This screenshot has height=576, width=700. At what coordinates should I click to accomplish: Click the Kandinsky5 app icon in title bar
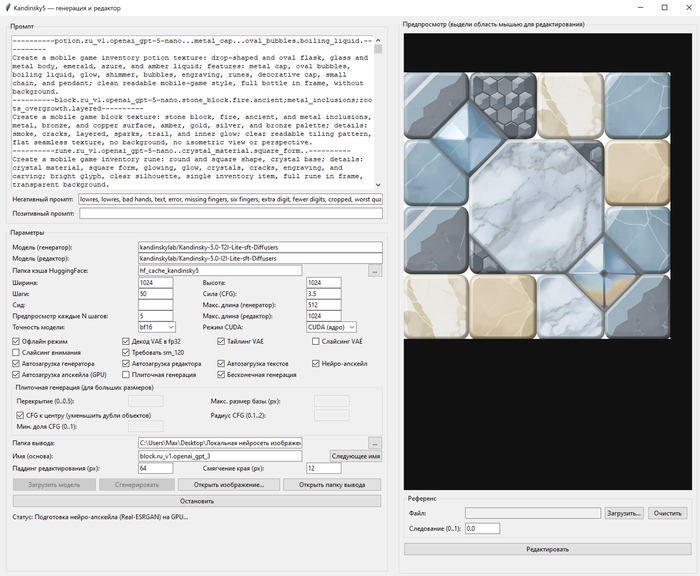coord(9,7)
